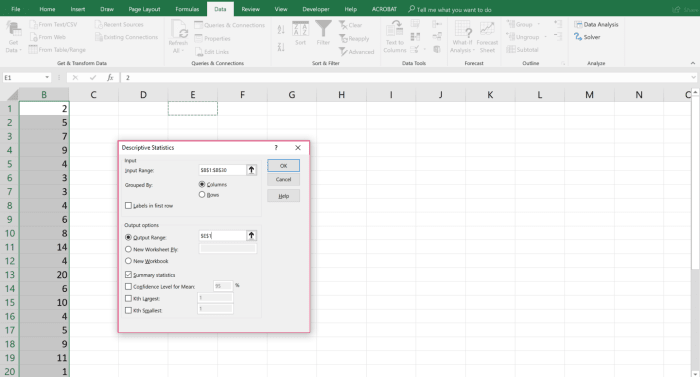The image size is (700, 377).
Task: Click the Forecast Sheet icon
Action: [487, 29]
